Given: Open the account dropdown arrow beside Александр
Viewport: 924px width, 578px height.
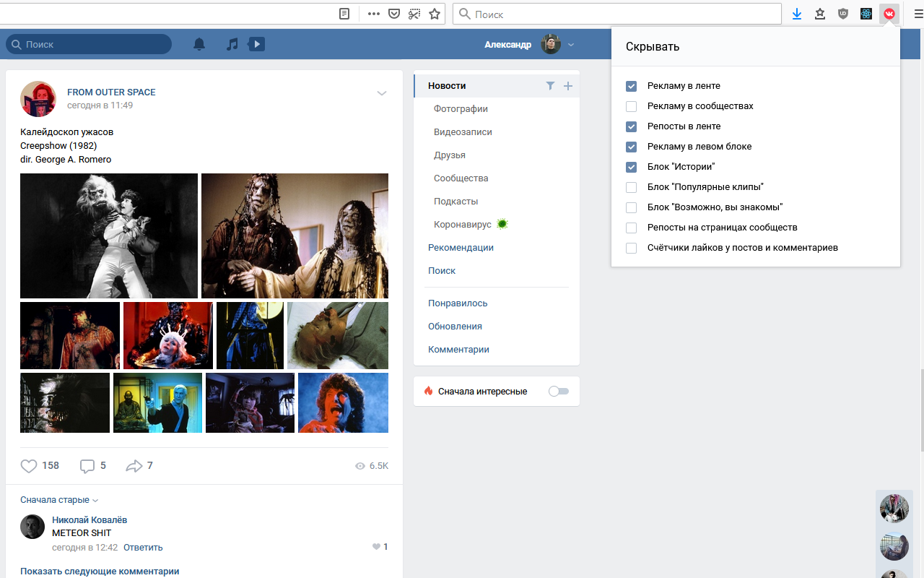Looking at the screenshot, I should (x=571, y=45).
